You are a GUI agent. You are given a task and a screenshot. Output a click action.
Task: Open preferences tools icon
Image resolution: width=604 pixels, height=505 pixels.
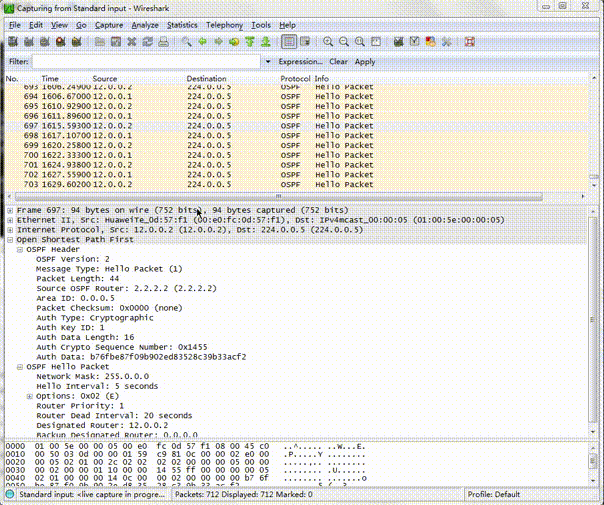446,42
